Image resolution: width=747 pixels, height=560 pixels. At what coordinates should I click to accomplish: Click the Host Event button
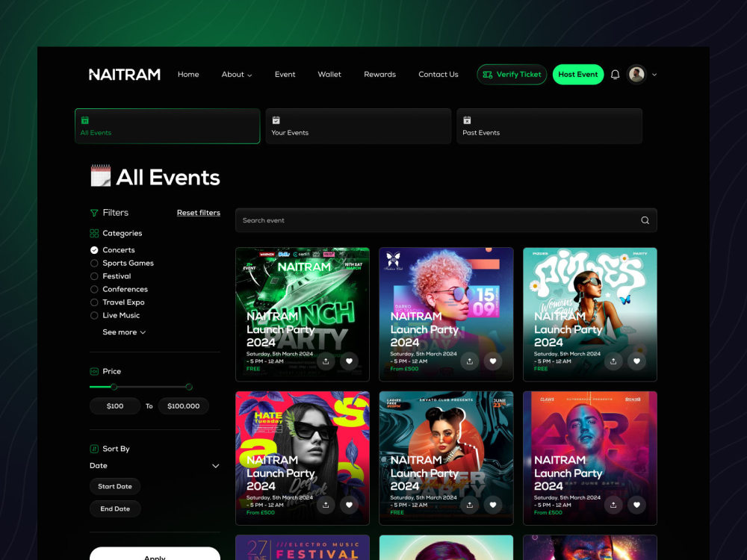pos(578,75)
